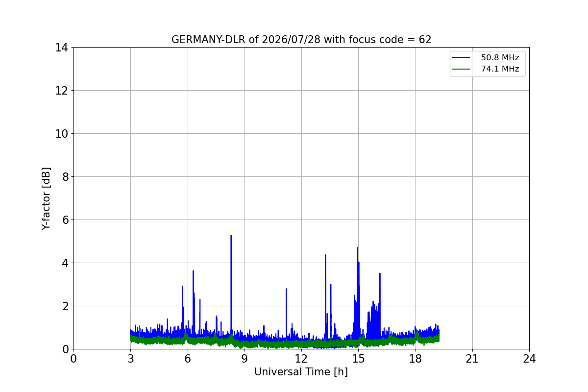Click the Y-factor [dB] axis label
The width and height of the screenshot is (588, 392).
(x=46, y=198)
